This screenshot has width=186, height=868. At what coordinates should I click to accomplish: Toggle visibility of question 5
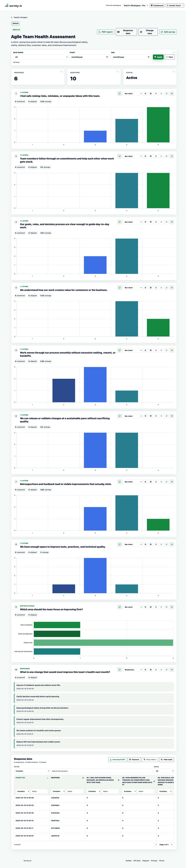[x=172, y=350]
